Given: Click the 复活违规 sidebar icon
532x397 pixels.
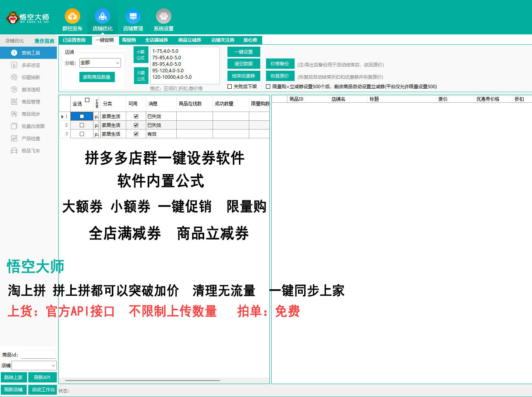Looking at the screenshot, I should (x=14, y=89).
